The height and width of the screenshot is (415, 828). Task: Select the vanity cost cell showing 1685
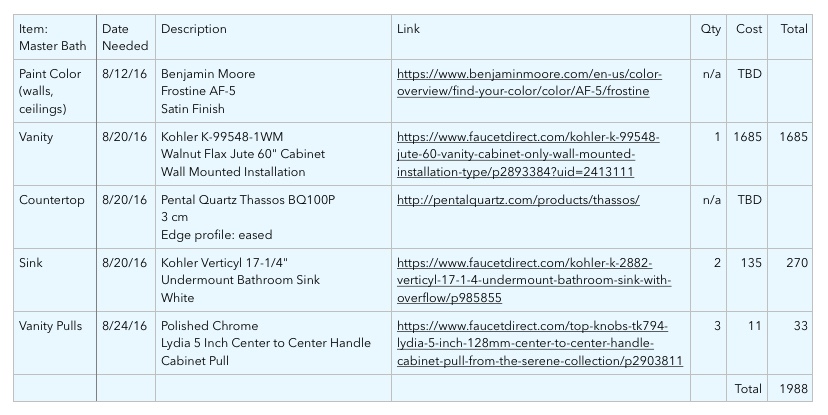tap(747, 154)
